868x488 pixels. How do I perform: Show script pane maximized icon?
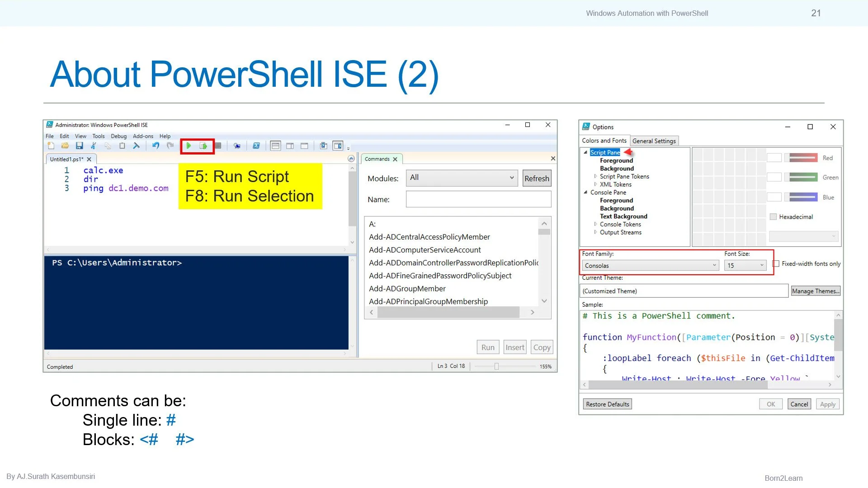click(x=304, y=145)
